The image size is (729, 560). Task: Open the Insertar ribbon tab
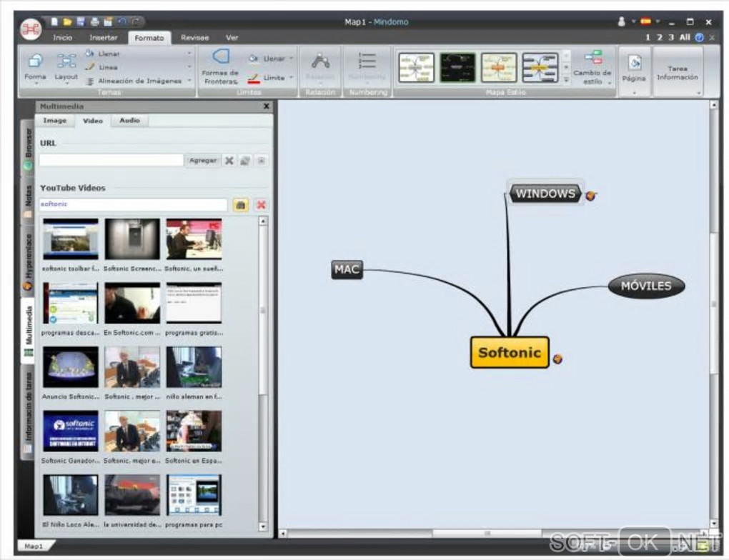point(103,38)
